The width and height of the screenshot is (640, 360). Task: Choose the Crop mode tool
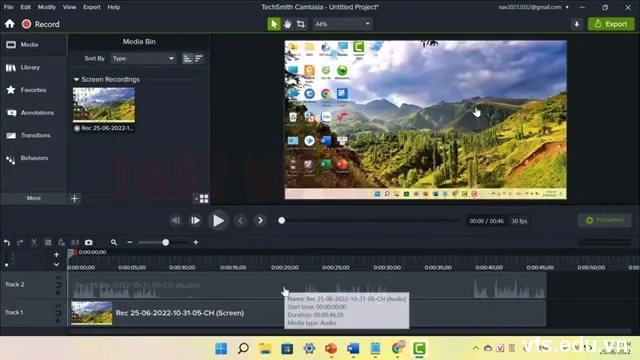click(x=301, y=24)
